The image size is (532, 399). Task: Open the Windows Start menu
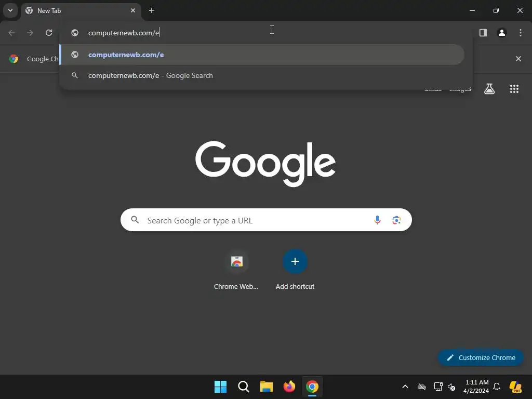point(220,387)
